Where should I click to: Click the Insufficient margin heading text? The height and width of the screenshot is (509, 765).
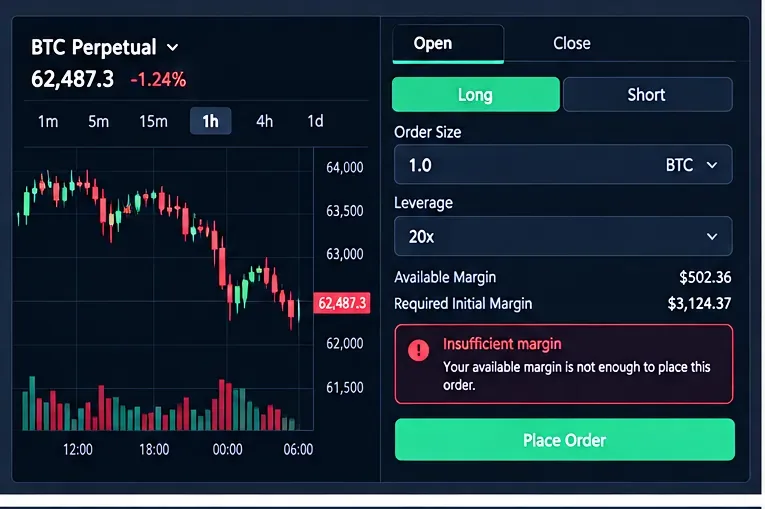pos(502,344)
